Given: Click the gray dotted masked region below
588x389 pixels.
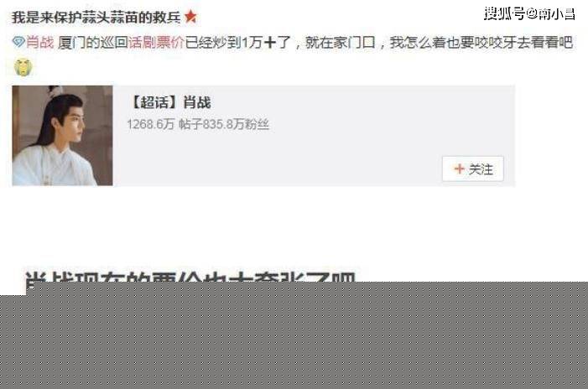Looking at the screenshot, I should [294, 335].
